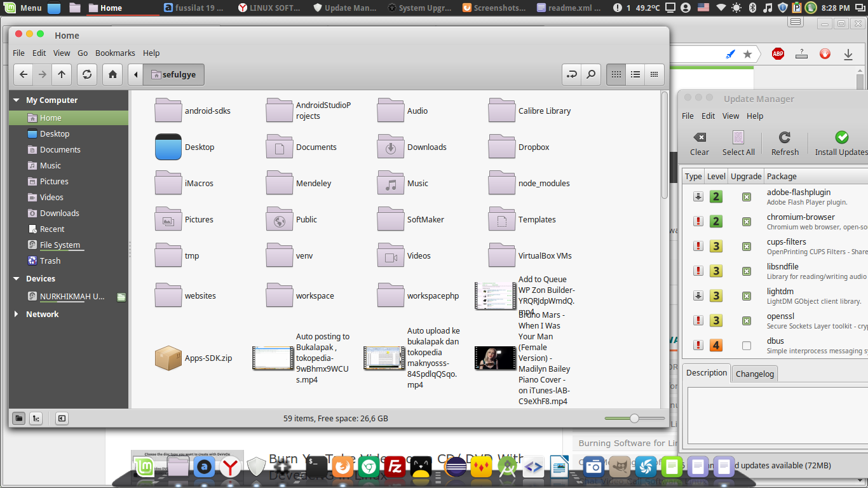The width and height of the screenshot is (868, 488).
Task: Uncheck cups-filters upgrade checkbox
Action: click(747, 247)
